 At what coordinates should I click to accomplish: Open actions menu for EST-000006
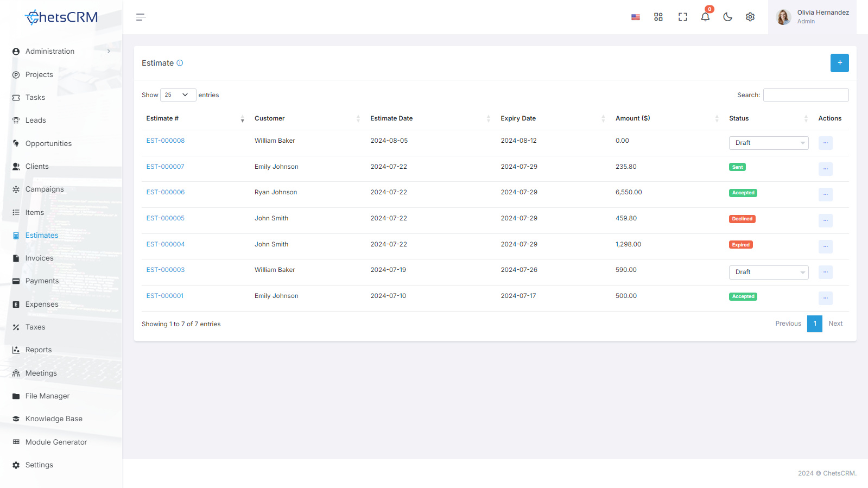825,194
